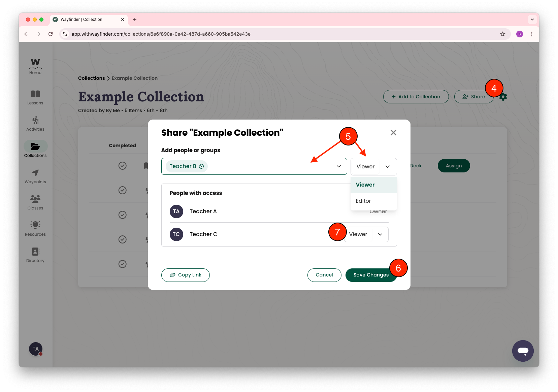Toggle completed check on third collection item

coord(123,215)
